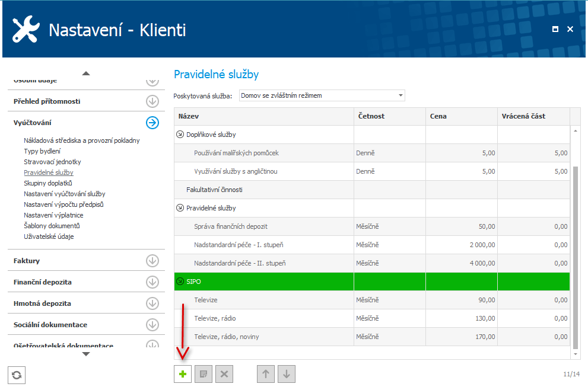Open the Pravidelné služby sidebar link
Viewport: 588px width, 390px height.
[x=49, y=172]
